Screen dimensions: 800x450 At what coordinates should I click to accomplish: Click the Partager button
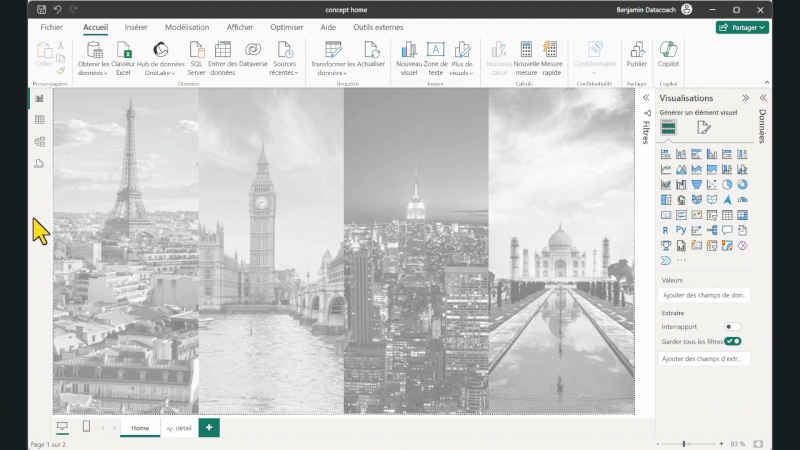[x=742, y=28]
